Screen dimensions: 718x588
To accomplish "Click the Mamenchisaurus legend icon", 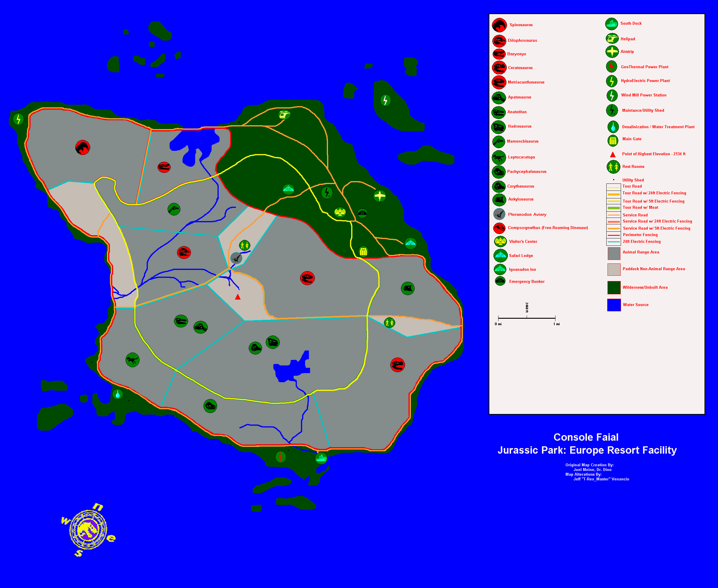I will coord(499,142).
